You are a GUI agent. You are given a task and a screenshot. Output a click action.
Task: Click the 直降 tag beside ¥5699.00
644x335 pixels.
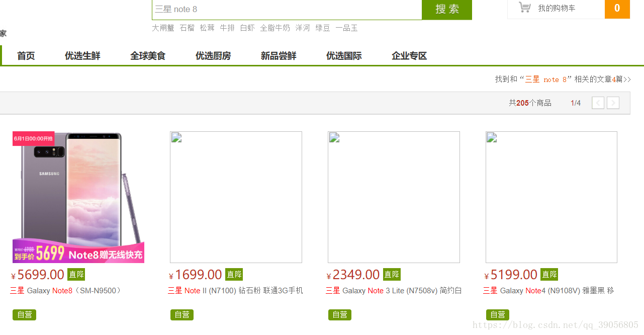[76, 274]
